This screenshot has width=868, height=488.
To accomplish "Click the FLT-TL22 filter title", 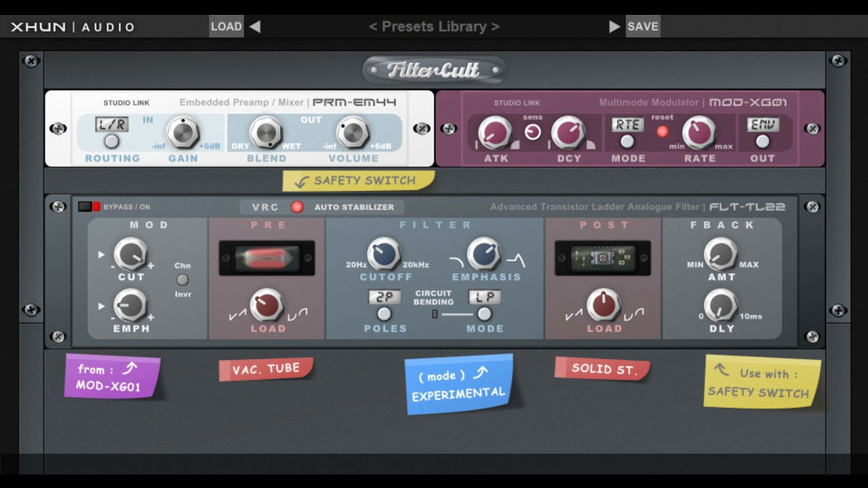I will click(747, 207).
